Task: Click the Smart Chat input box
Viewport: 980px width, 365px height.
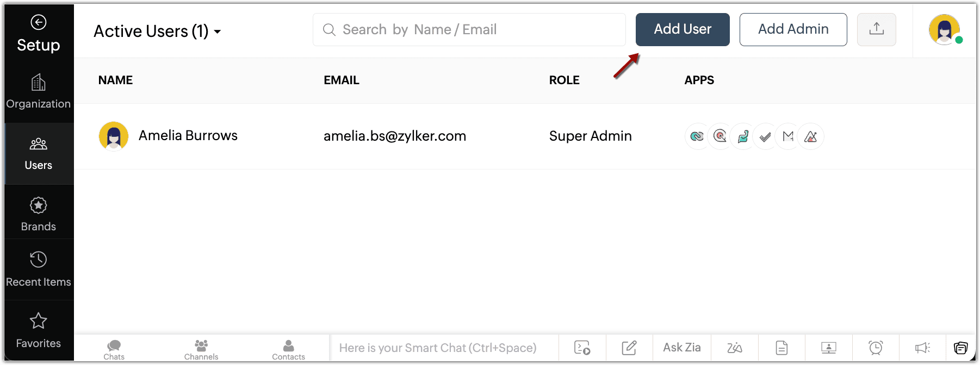Action: click(x=443, y=348)
